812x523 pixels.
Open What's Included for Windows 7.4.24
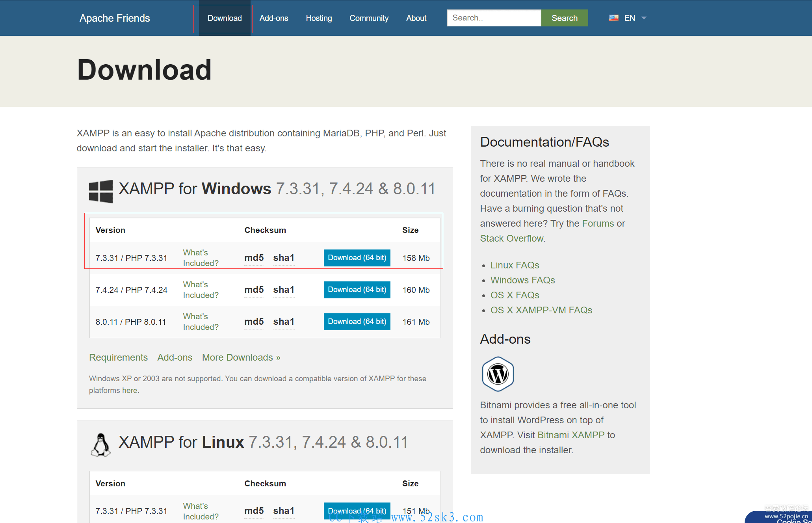[x=201, y=290]
